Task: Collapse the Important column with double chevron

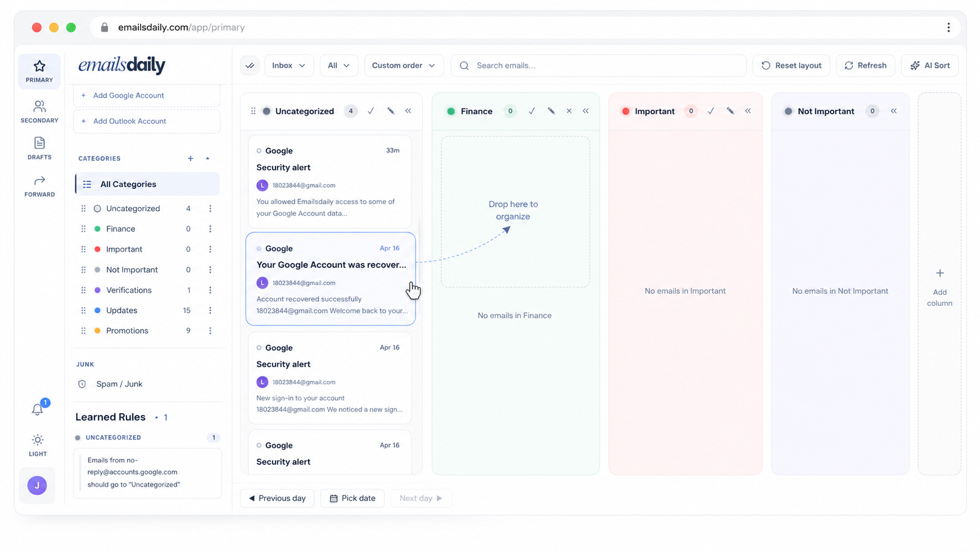Action: [x=748, y=111]
